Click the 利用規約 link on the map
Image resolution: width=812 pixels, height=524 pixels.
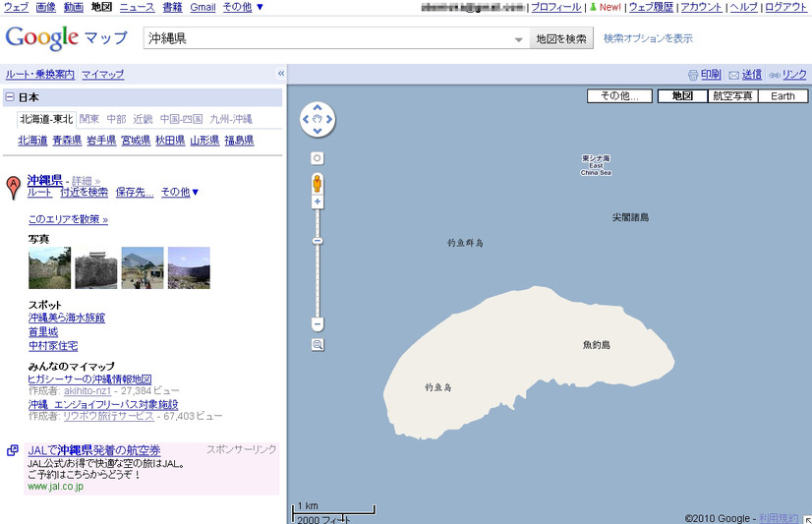(x=779, y=518)
